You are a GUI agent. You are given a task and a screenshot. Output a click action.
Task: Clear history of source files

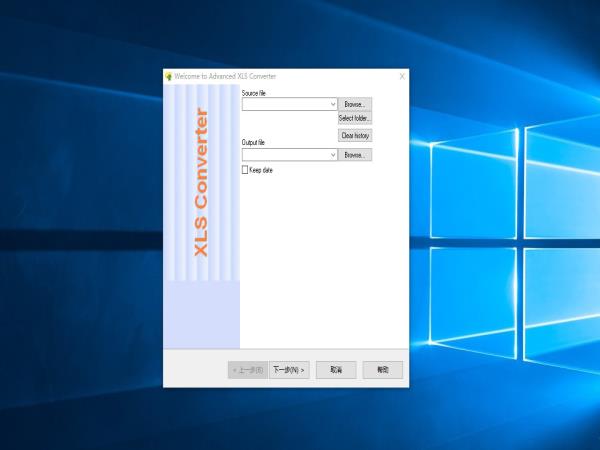pyautogui.click(x=355, y=135)
